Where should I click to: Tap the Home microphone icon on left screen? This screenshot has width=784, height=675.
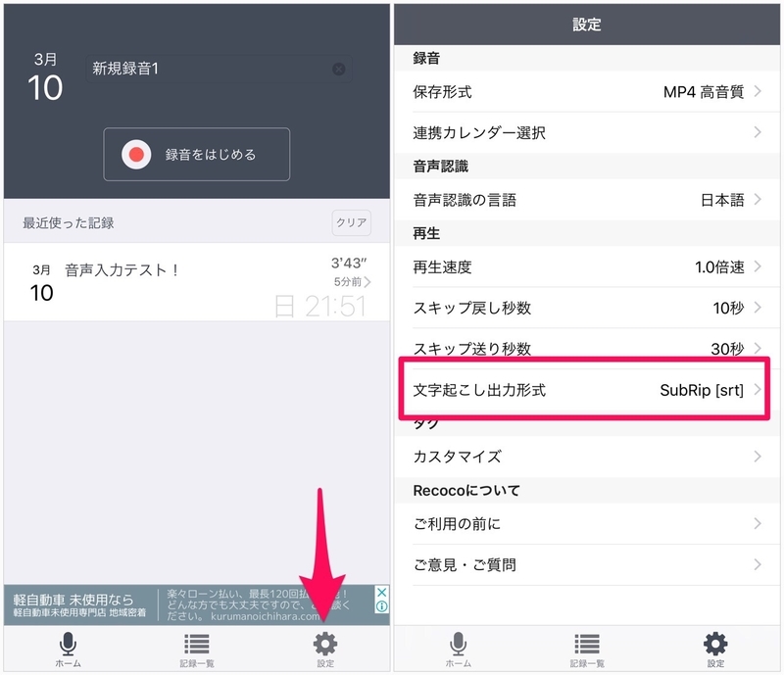[x=68, y=644]
